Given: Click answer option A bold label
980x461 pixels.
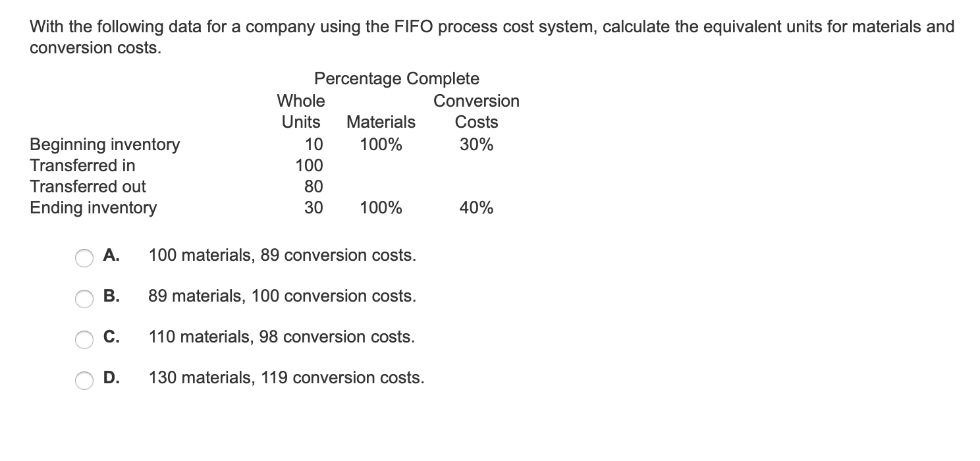Looking at the screenshot, I should [x=111, y=256].
